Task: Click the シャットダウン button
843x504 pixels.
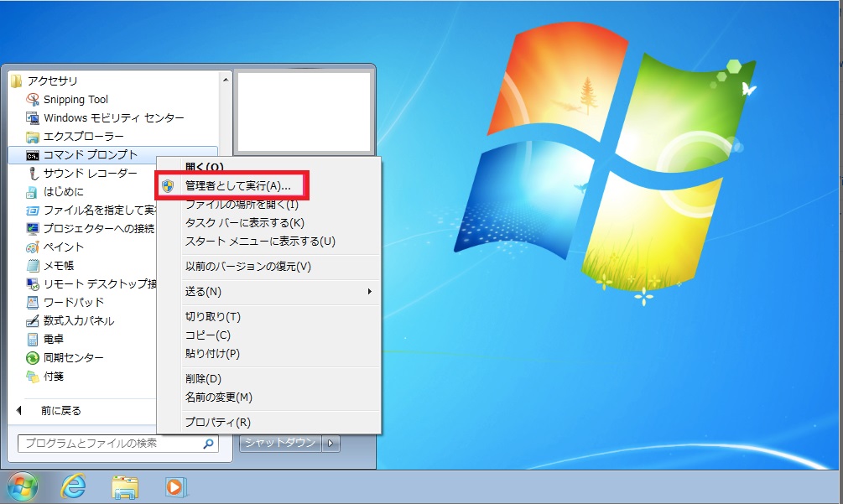Action: coord(280,444)
